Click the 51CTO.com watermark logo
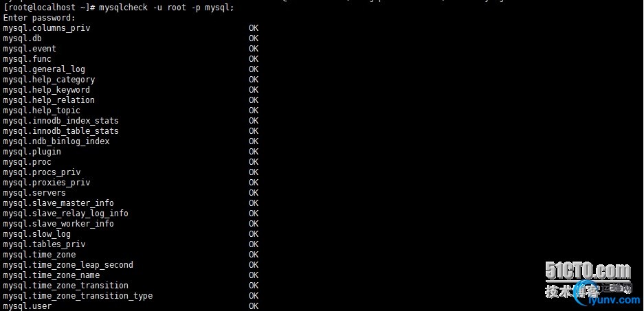644x311 pixels. tap(588, 272)
